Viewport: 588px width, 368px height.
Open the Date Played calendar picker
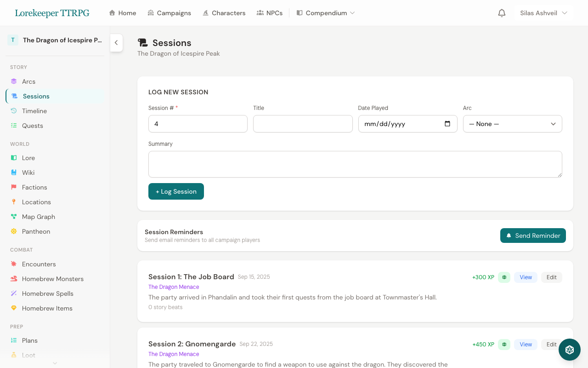[x=448, y=123]
